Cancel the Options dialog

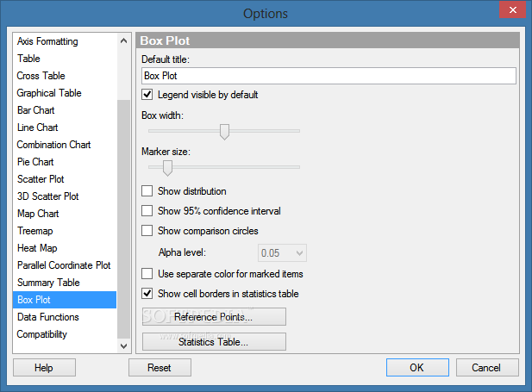point(487,368)
